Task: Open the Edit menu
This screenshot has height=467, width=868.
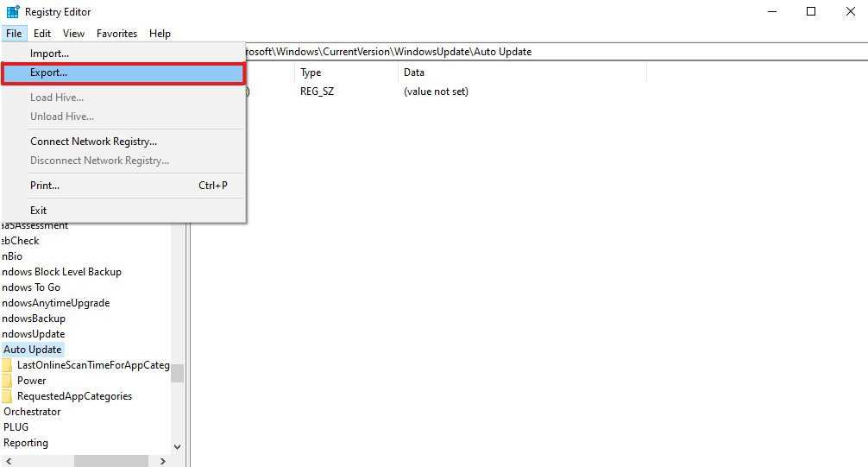Action: click(x=42, y=34)
